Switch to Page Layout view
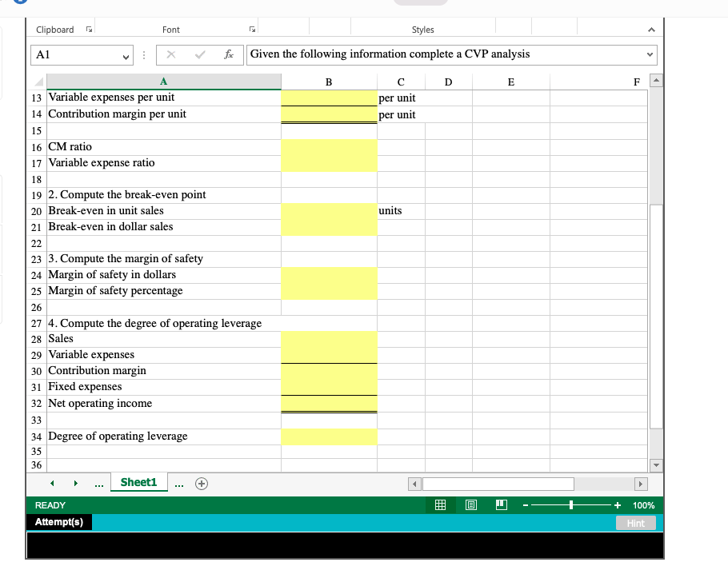728x582 pixels. (470, 504)
